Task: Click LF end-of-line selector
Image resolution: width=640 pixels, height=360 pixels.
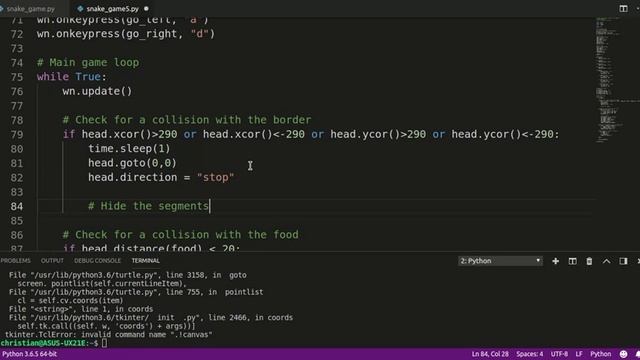Action: 579,354
